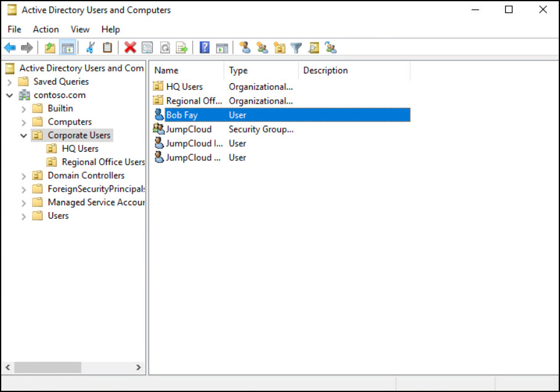
Task: Select Regional Office Users in tree
Action: [103, 162]
